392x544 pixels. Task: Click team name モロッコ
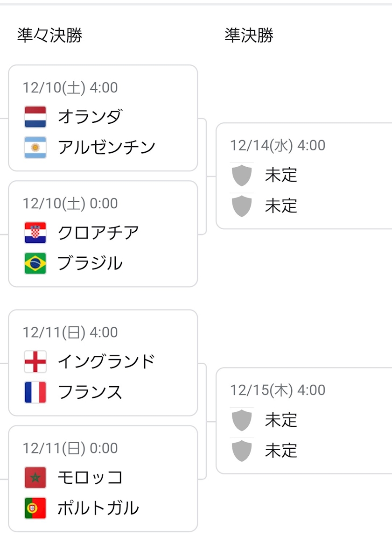click(x=90, y=477)
